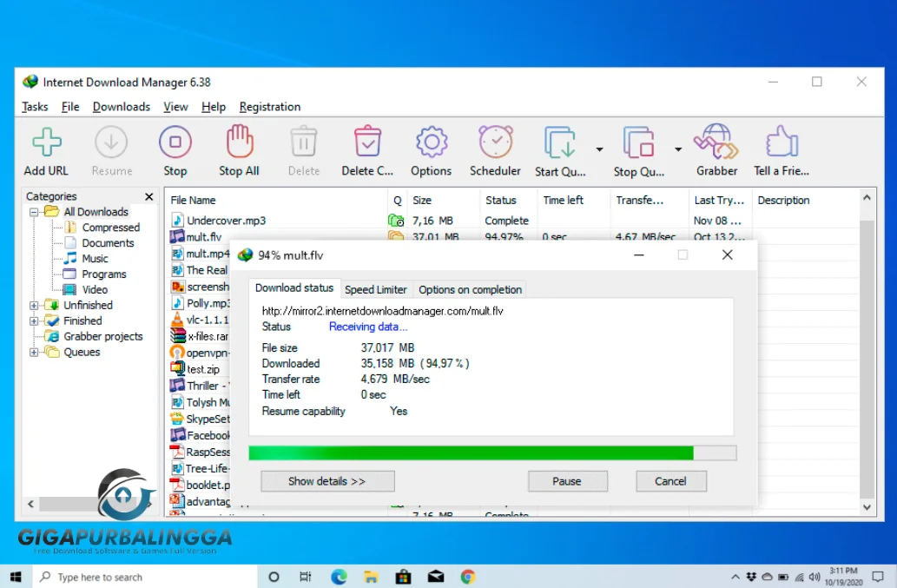Screen dimensions: 897x588
Task: Open Chrome from the taskbar
Action: (468, 577)
